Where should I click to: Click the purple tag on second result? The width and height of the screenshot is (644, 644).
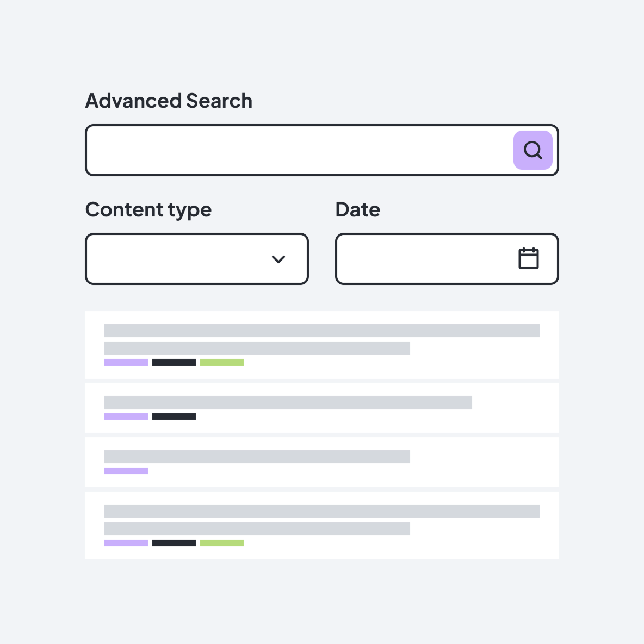point(126,417)
